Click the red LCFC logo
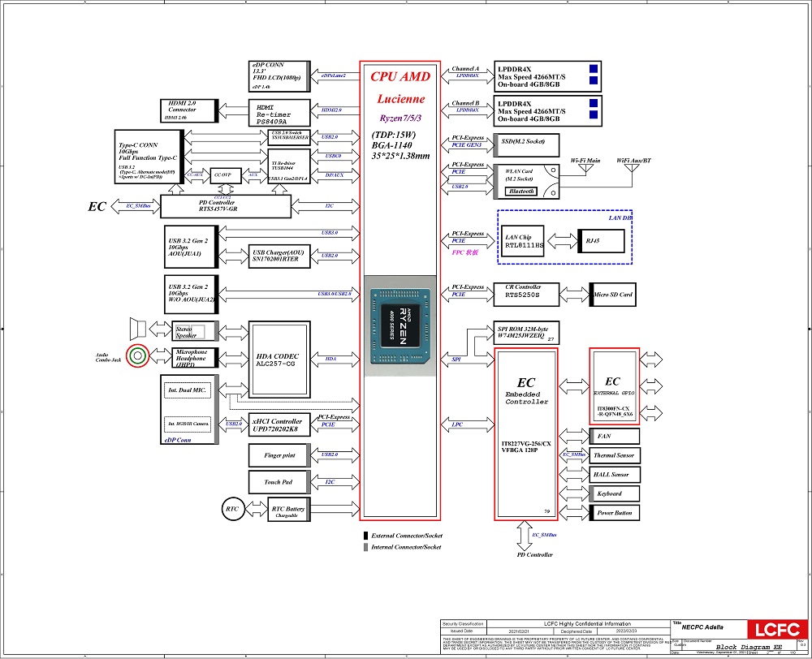The image size is (812, 659). tap(777, 630)
